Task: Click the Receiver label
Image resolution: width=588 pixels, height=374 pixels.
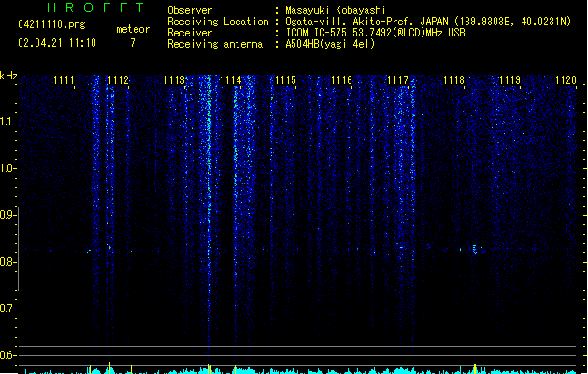Action: (190, 33)
